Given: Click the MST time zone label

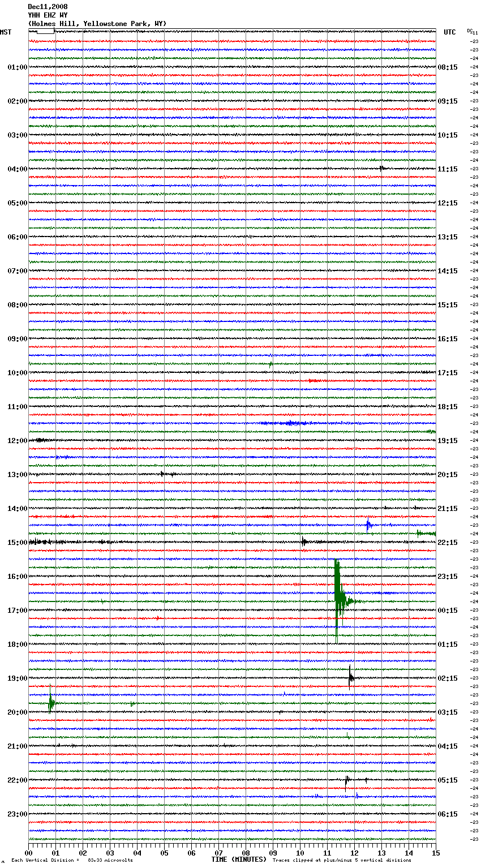Looking at the screenshot, I should 6,32.
